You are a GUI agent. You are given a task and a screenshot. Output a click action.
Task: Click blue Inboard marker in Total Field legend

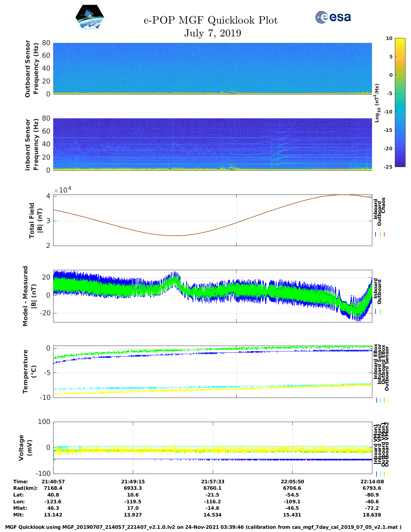click(x=376, y=234)
